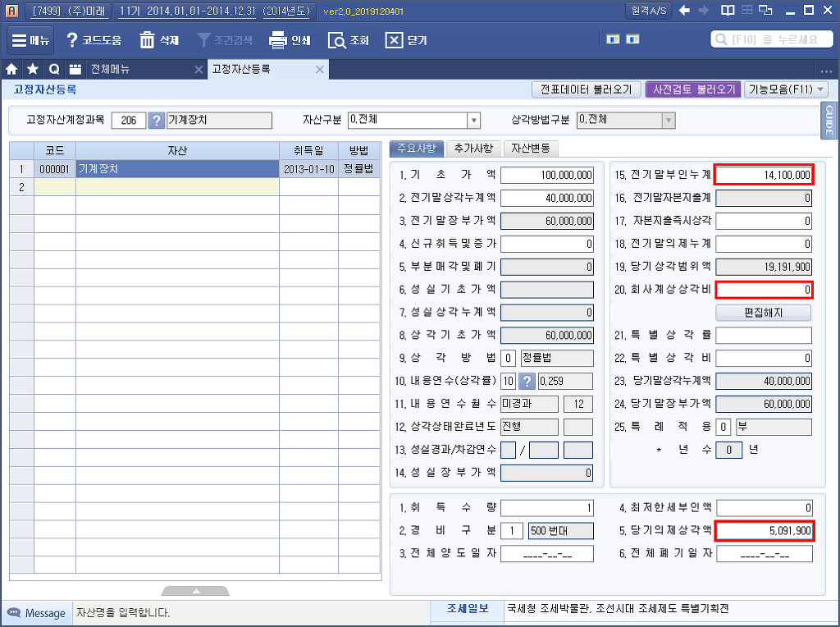Click the 회사계상상각비 field
Screen dimensions: 840x627
(x=764, y=290)
